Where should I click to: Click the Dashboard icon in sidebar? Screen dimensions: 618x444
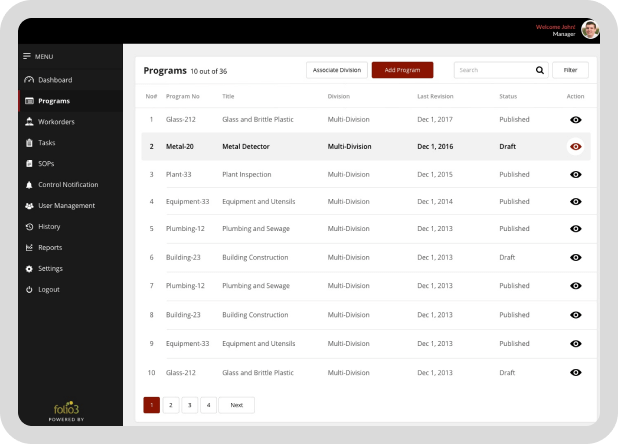coord(29,80)
